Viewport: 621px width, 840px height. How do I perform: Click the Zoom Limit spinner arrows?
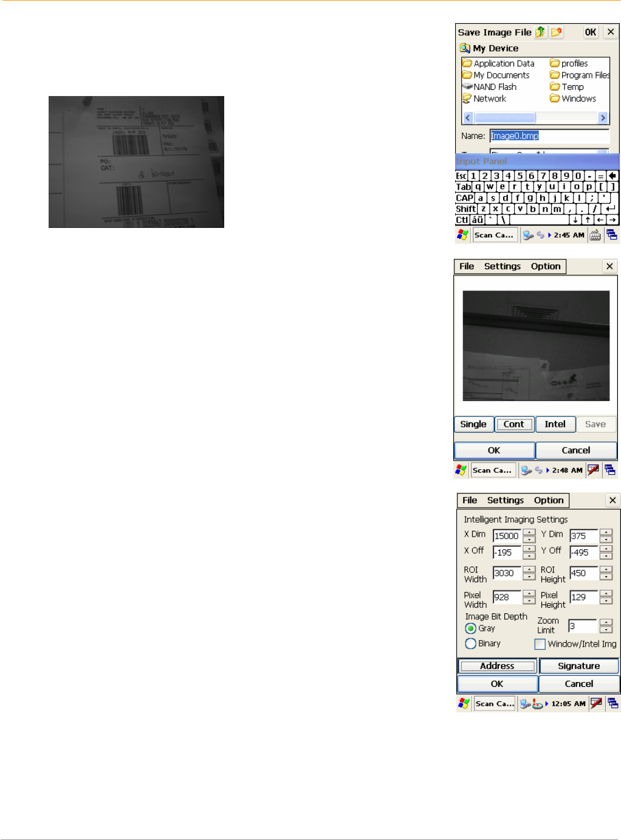606,625
